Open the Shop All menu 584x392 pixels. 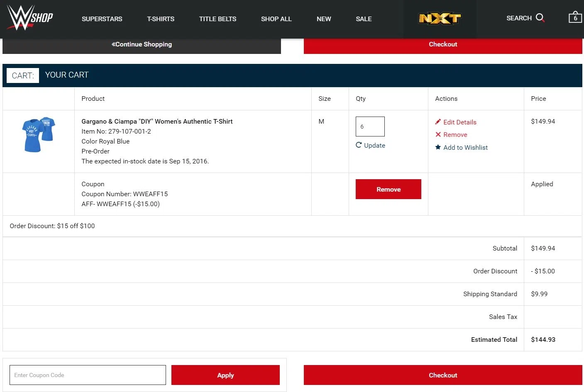pyautogui.click(x=276, y=19)
